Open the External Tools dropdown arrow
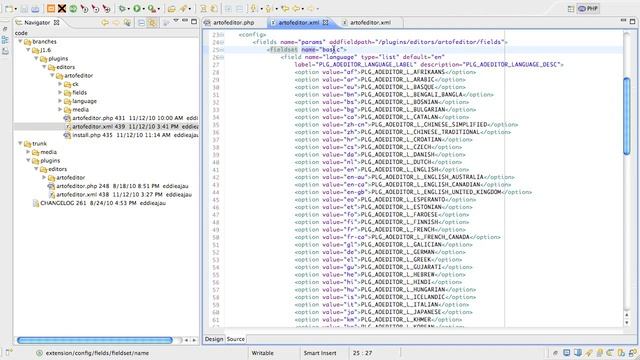This screenshot has width=640, height=360. coord(158,9)
